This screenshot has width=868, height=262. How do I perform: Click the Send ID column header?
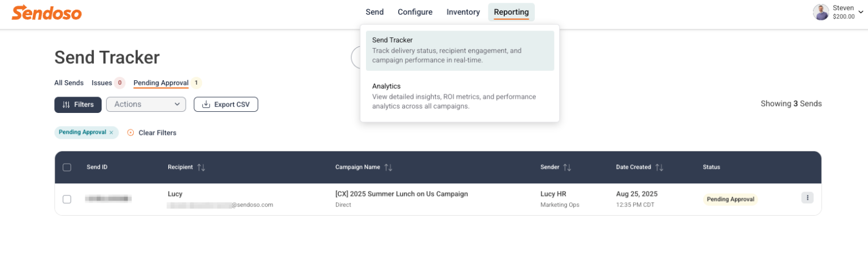[x=97, y=167]
